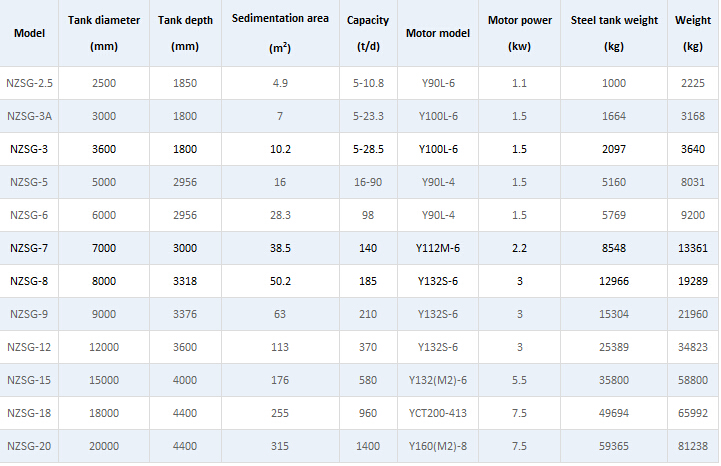Select the NZSG-7 model row label

28,248
